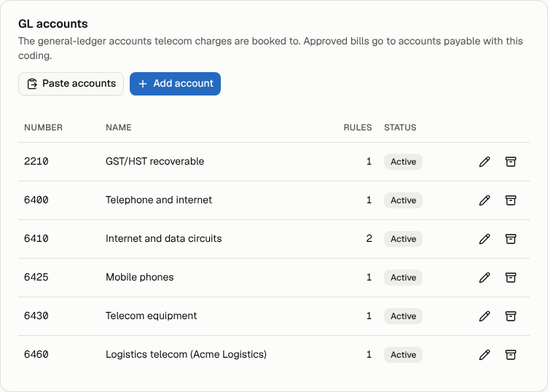Screen dimensions: 548x392
Task: Click the GL accounts heading
Action: coord(53,24)
